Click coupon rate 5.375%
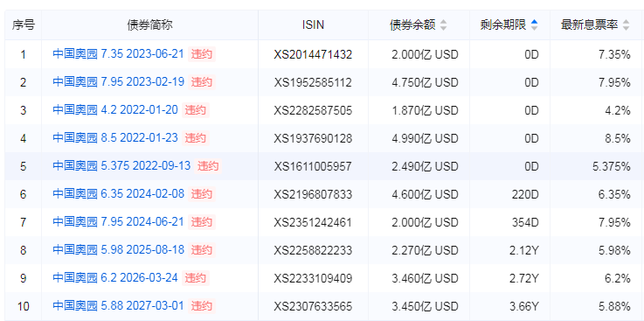644x321 pixels. [611, 166]
